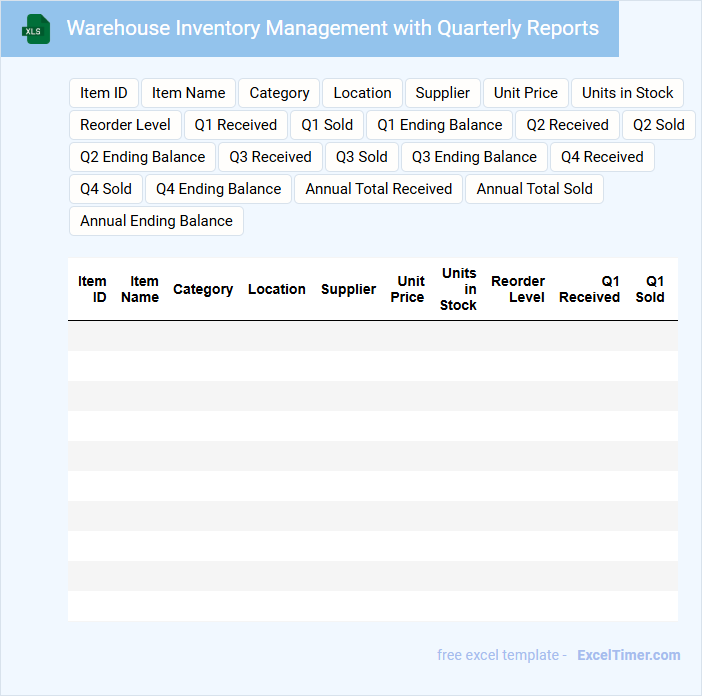Click the Supplier tag chip

(442, 93)
